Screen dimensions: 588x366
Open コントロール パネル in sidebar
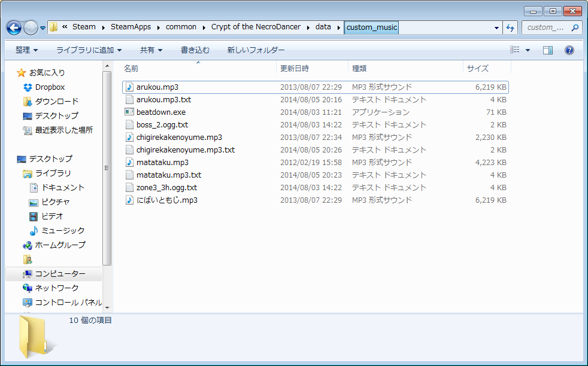tap(68, 303)
